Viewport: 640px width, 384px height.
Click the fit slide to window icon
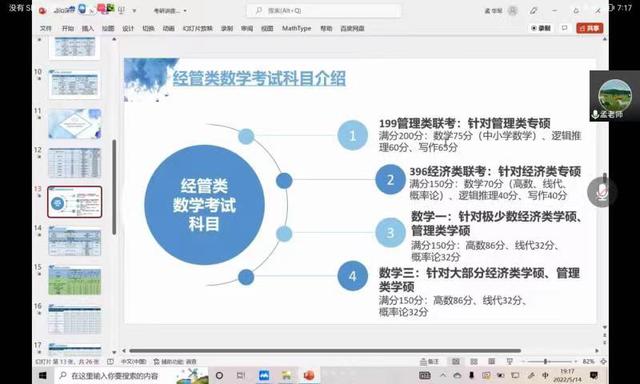click(603, 362)
